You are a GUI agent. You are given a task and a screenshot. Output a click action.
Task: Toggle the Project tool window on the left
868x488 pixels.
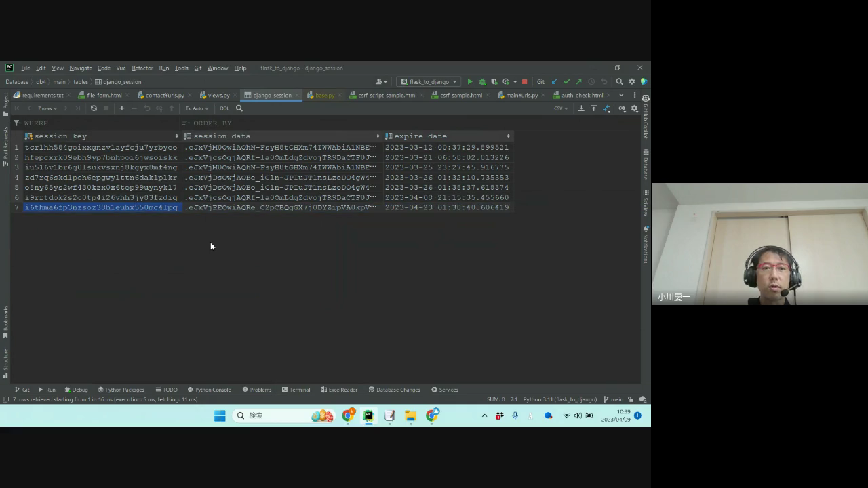5,102
